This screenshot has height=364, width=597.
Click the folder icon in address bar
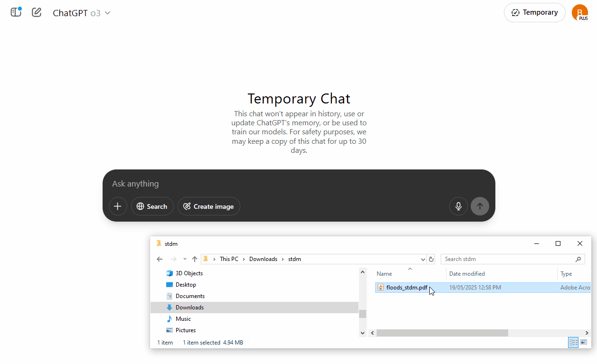tap(206, 259)
